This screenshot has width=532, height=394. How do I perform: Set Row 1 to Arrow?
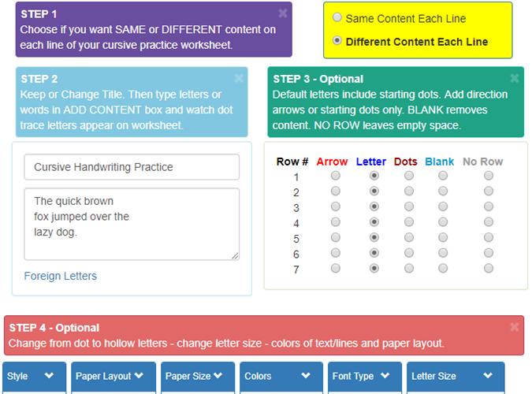click(x=336, y=176)
